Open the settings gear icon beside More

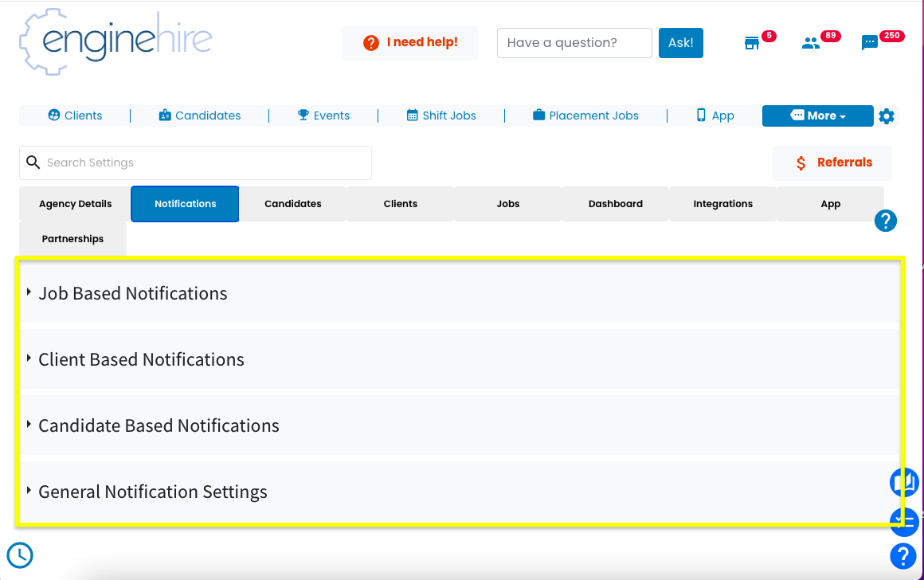[887, 116]
